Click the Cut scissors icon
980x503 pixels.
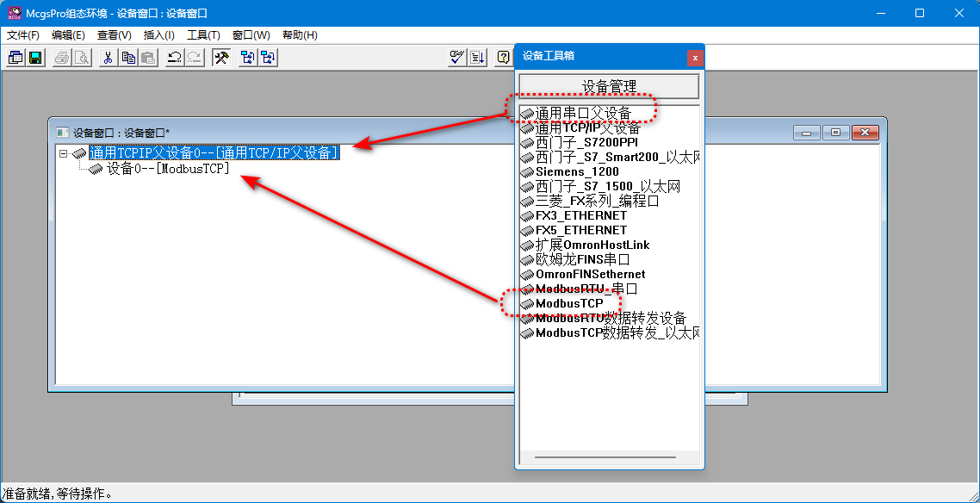(x=108, y=58)
